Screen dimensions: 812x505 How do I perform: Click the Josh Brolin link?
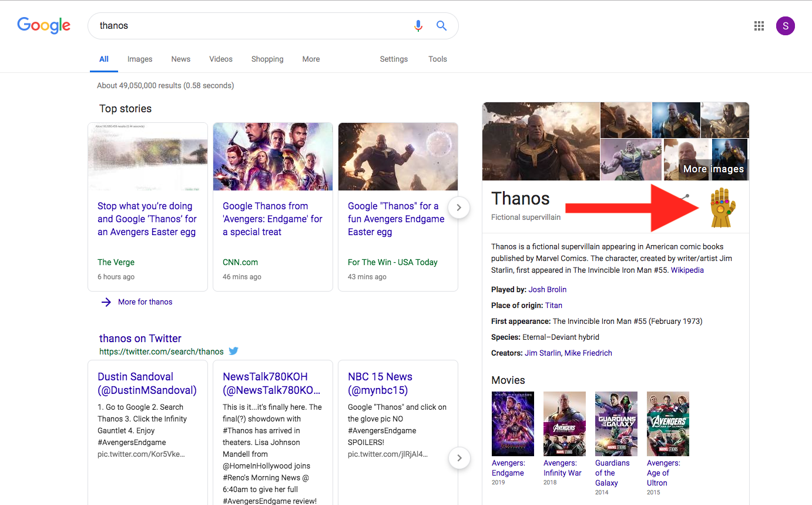[548, 289]
